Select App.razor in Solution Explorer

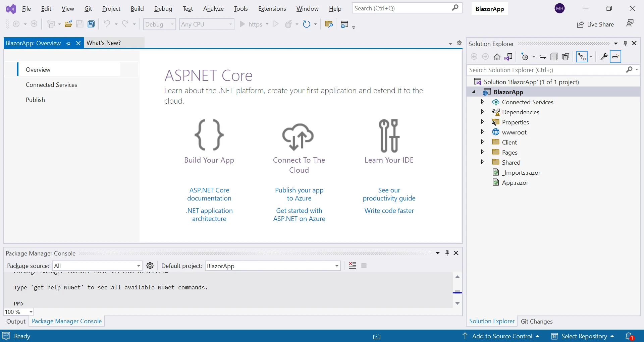click(x=515, y=182)
